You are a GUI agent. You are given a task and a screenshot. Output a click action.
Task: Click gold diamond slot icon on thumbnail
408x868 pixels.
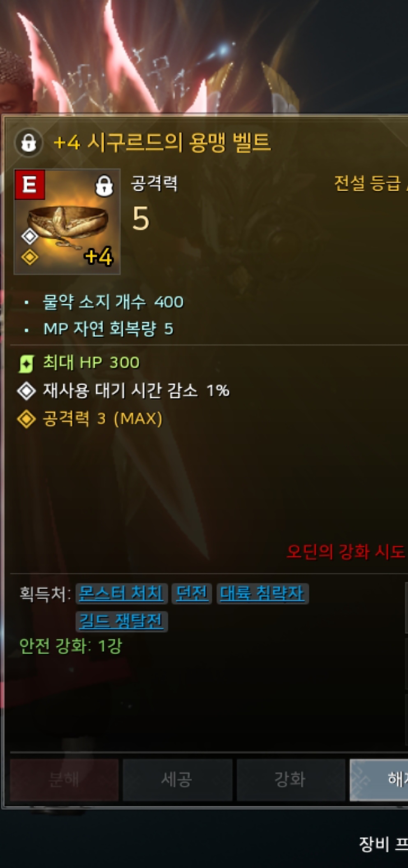30,257
